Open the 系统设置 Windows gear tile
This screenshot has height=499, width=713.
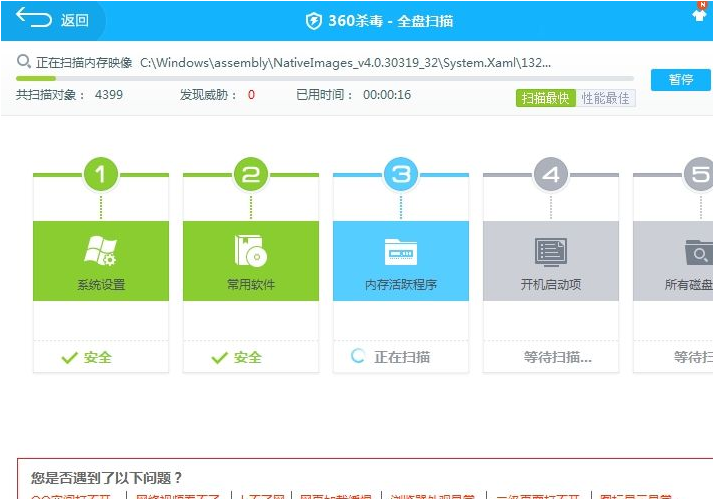click(x=101, y=261)
